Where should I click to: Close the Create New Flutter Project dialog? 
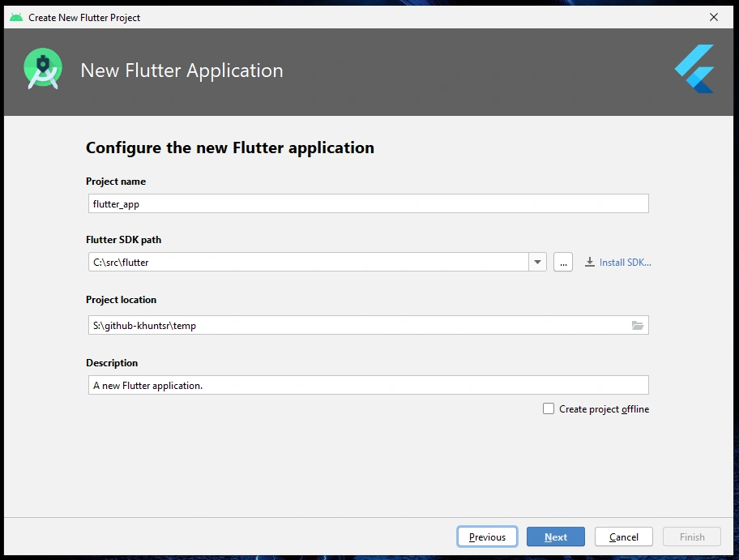point(714,18)
